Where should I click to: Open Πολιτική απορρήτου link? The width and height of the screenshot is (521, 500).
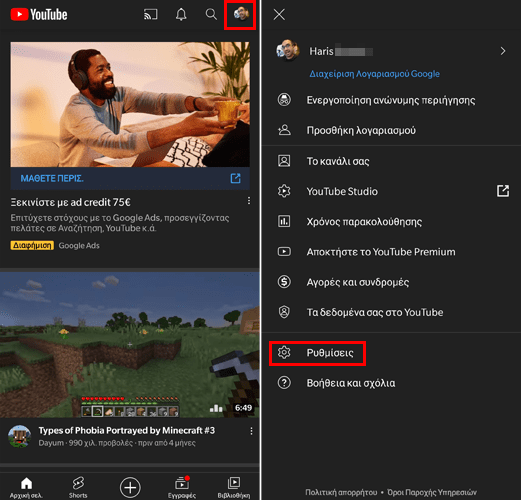click(x=341, y=492)
